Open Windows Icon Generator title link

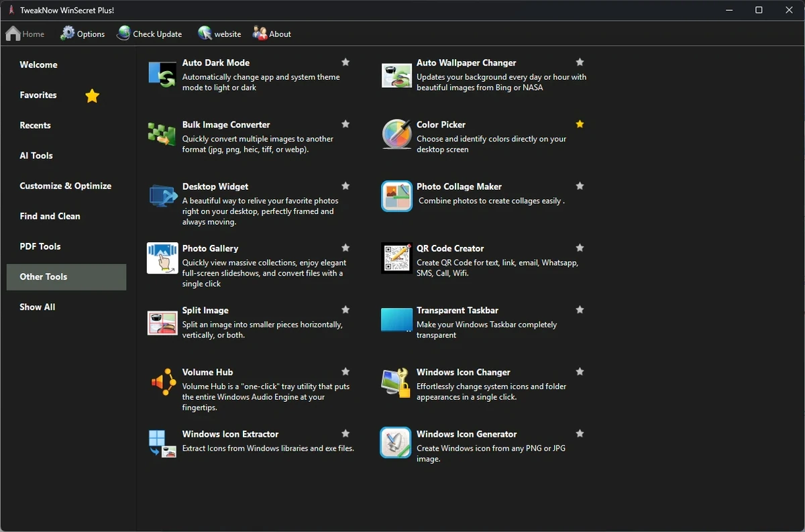click(467, 433)
